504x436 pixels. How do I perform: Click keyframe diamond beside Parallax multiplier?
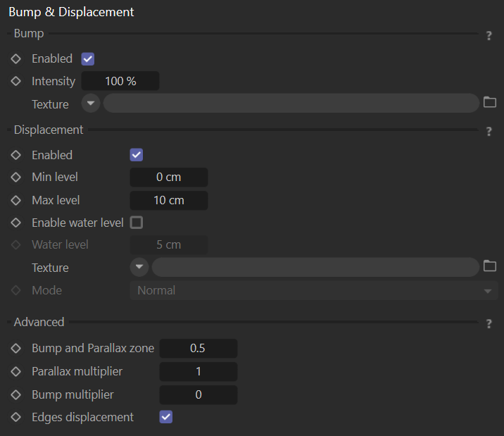coord(15,372)
